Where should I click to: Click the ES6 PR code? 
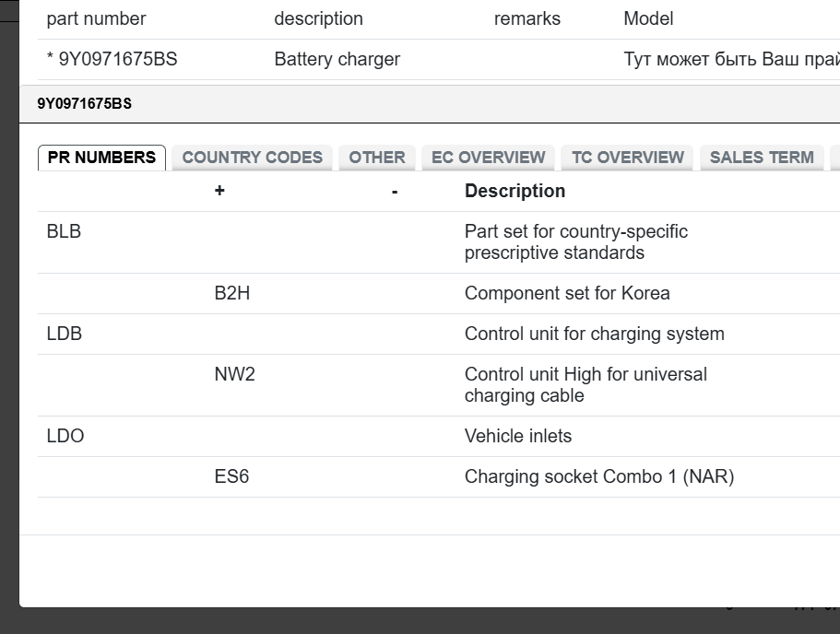(231, 477)
